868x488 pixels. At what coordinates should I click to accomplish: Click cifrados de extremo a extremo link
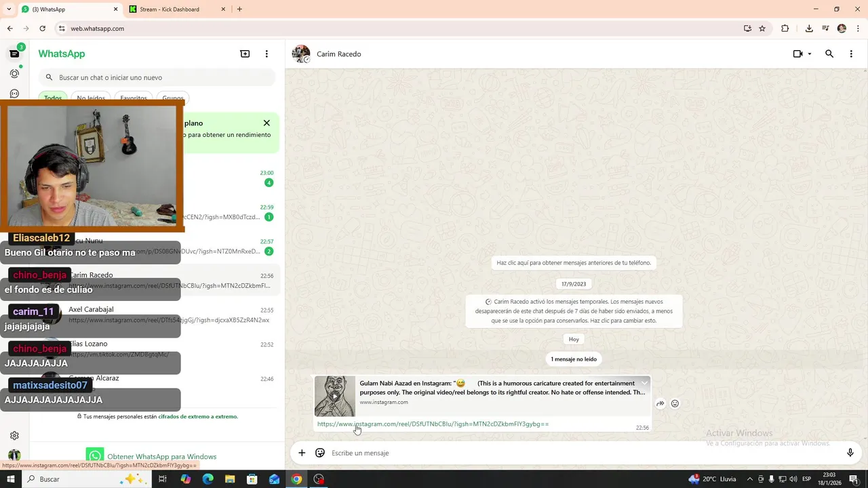tap(198, 417)
